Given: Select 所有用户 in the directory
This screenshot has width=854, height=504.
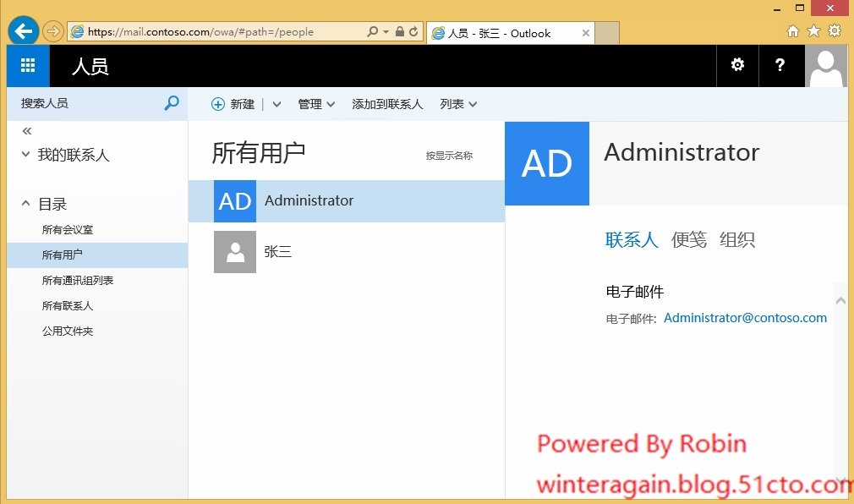Looking at the screenshot, I should pyautogui.click(x=97, y=255).
